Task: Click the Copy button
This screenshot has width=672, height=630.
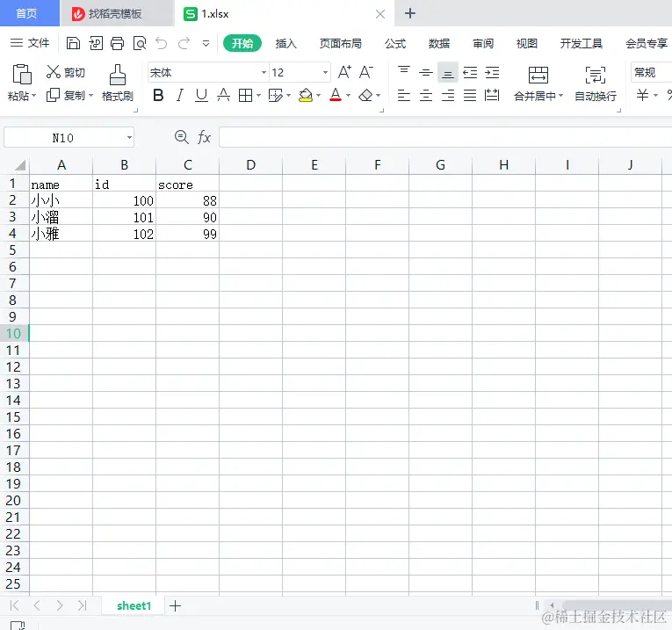Action: (x=66, y=95)
